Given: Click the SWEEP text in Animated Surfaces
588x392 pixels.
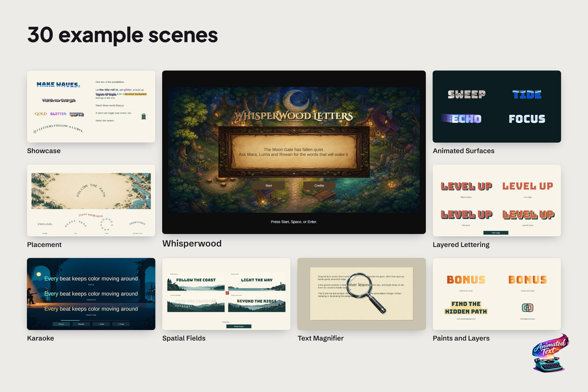Looking at the screenshot, I should point(466,94).
